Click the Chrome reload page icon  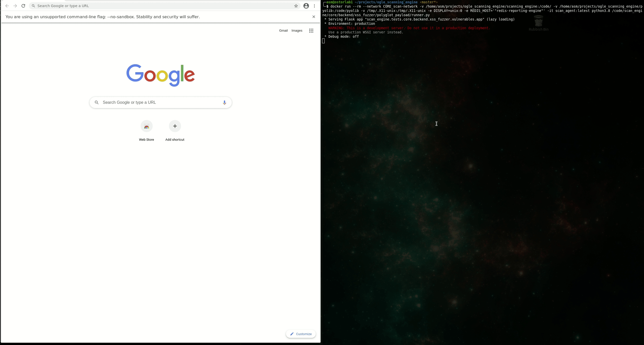pos(24,6)
